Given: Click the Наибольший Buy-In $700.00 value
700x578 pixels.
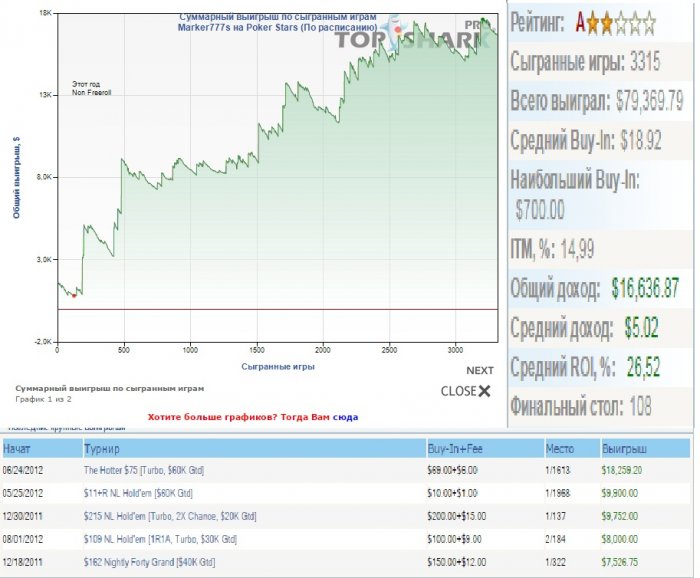Looking at the screenshot, I should click(540, 209).
